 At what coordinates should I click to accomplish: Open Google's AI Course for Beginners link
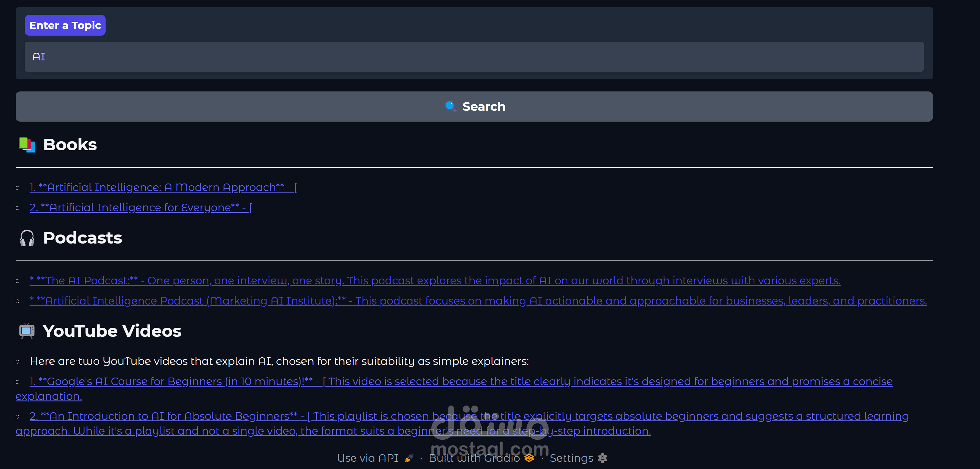[x=454, y=389]
